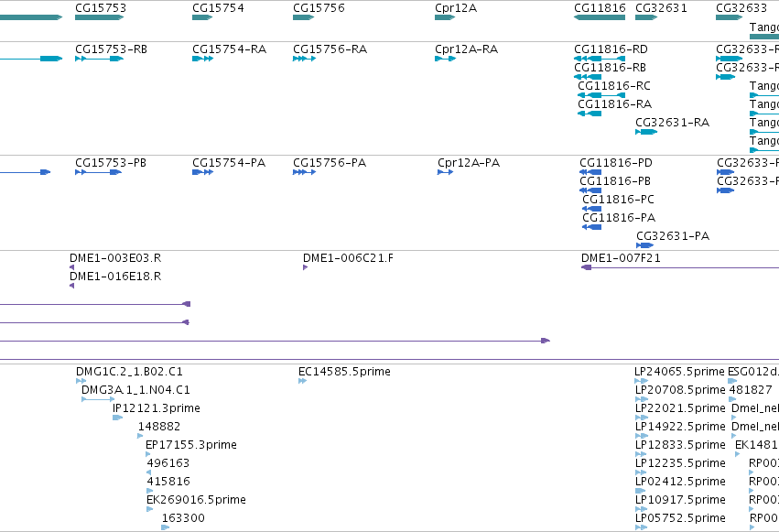This screenshot has width=779, height=532.
Task: Open transcript label CG15754-RA
Action: click(x=230, y=49)
